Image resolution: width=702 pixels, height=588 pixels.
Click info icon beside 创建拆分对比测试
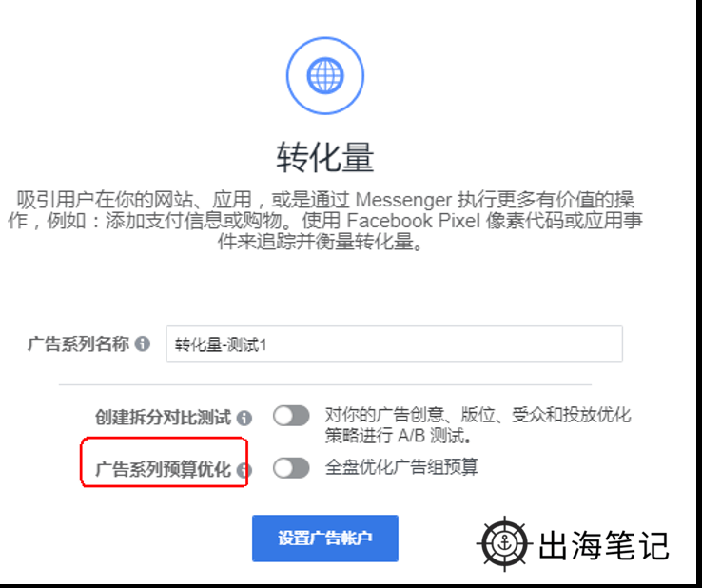click(x=244, y=418)
